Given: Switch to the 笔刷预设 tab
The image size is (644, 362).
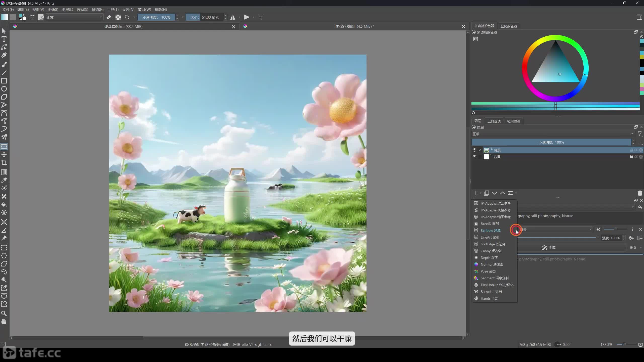Looking at the screenshot, I should point(513,121).
